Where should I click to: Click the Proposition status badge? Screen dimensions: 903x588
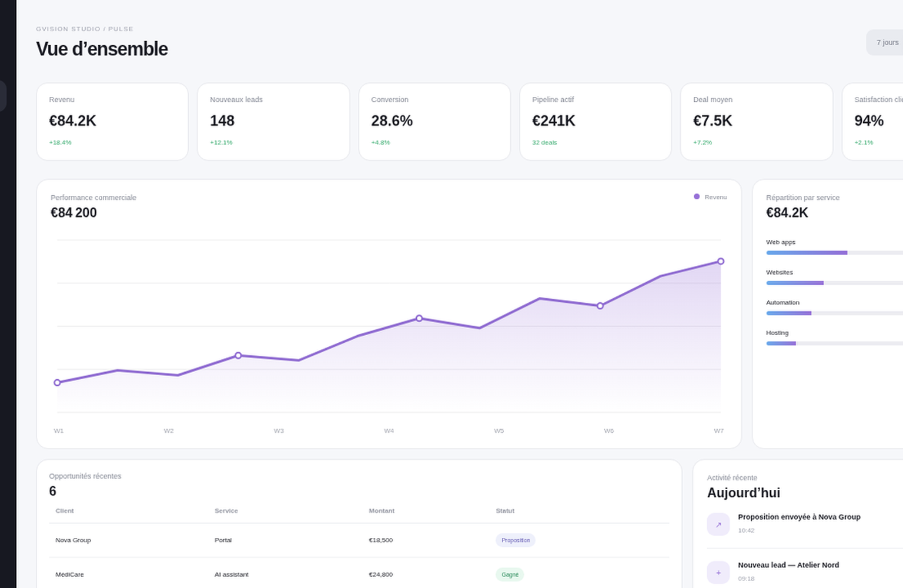coord(516,540)
